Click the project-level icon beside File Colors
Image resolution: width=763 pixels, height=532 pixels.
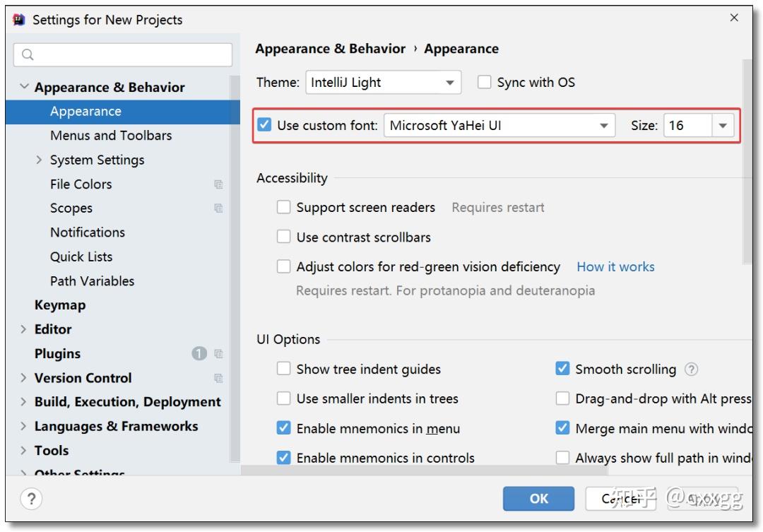coord(218,184)
